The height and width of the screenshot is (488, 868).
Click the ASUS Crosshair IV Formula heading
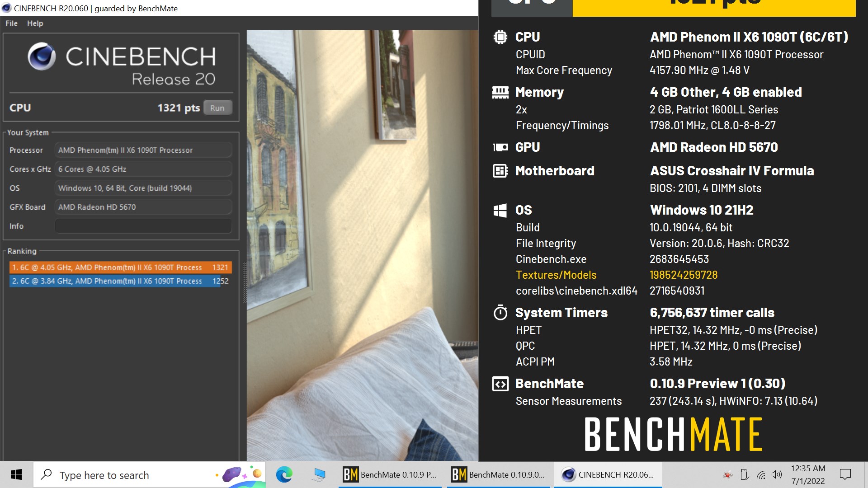[x=732, y=171]
